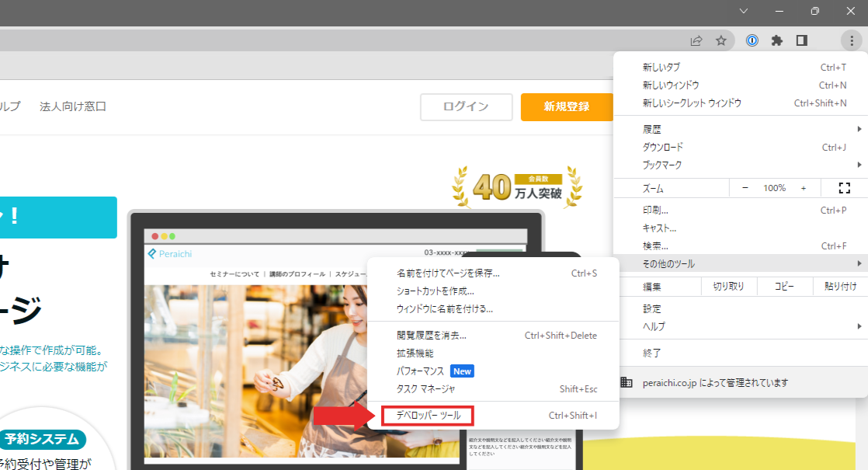This screenshot has width=868, height=470.
Task: Expand the その他のツール submenu
Action: click(741, 263)
